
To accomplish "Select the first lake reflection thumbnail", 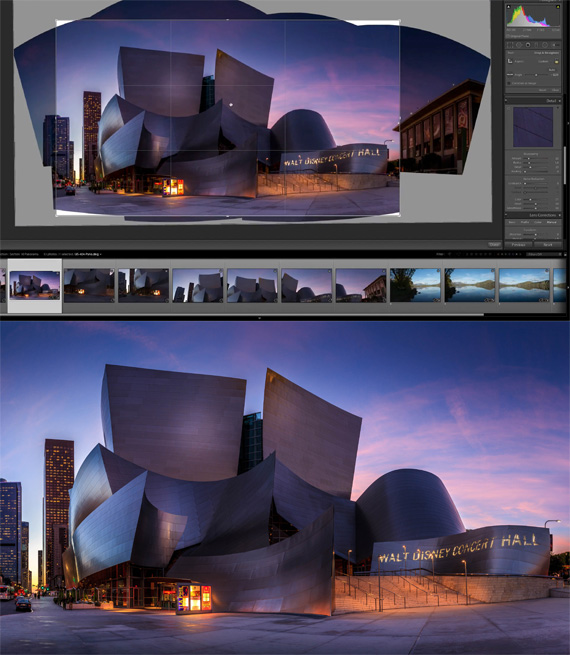I will [x=415, y=286].
